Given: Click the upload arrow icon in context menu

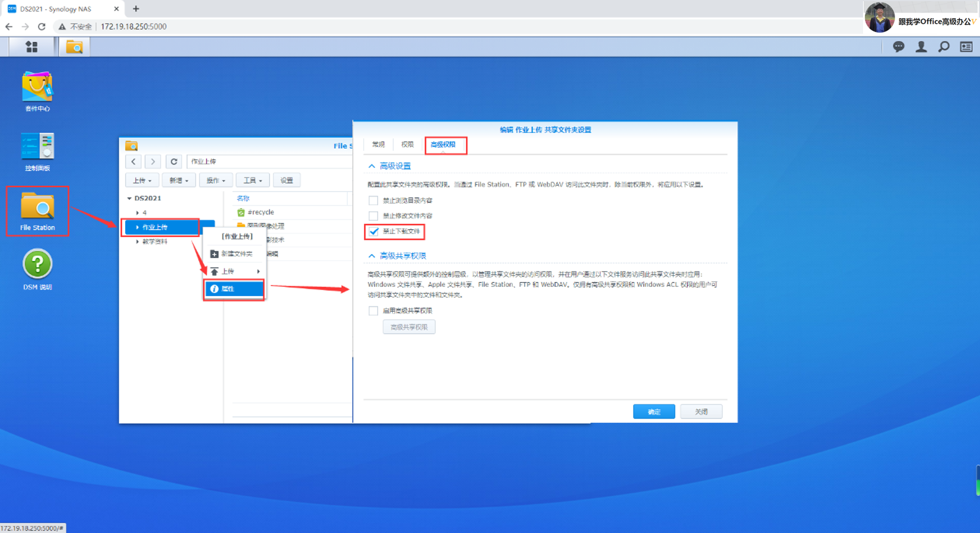Looking at the screenshot, I should (214, 271).
